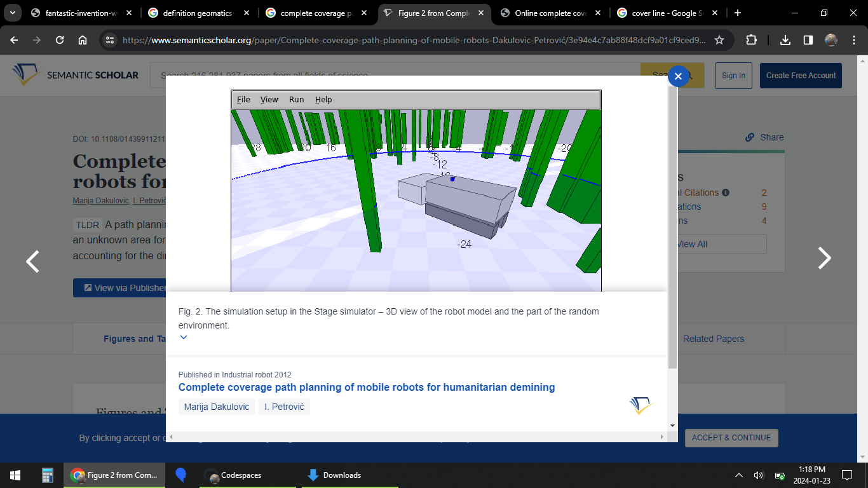
Task: Click modal horizontal scrollbar right arrow
Action: coord(662,437)
